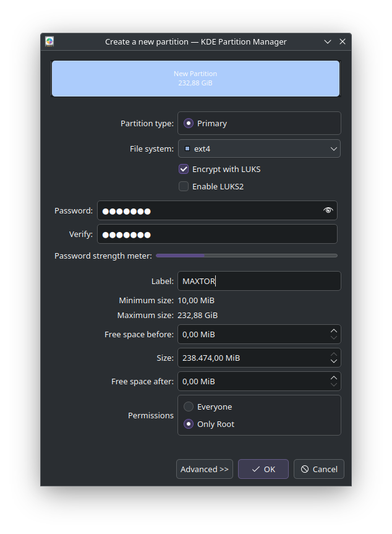Select Only Root permissions option
The width and height of the screenshot is (392, 534).
[x=189, y=424]
